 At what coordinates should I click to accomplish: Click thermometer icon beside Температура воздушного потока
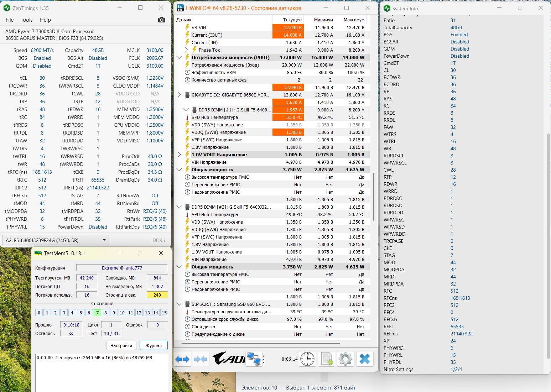pyautogui.click(x=187, y=312)
